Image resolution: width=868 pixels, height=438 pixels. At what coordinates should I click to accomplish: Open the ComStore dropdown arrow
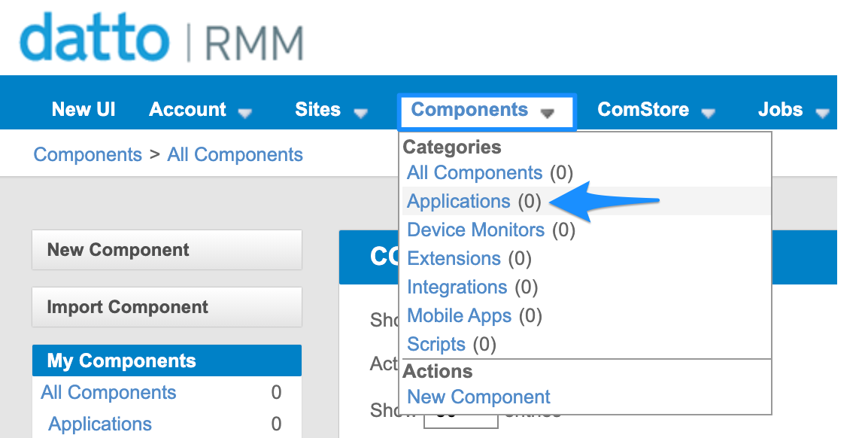(708, 111)
